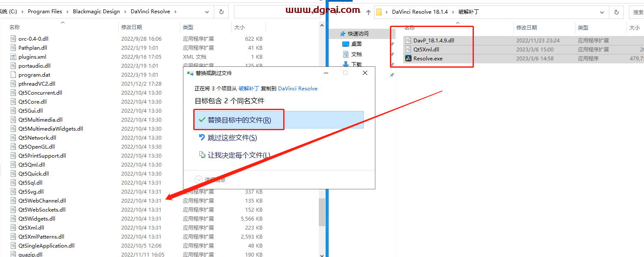Click the 下载 downloads arrow icon
The height and width of the screenshot is (257, 644).
pos(346,64)
